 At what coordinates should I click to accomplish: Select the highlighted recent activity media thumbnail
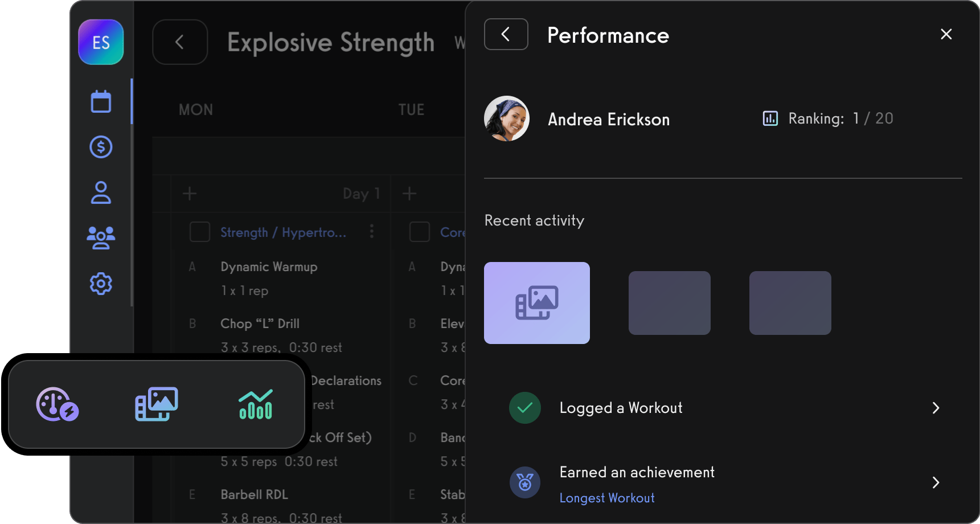pos(536,302)
